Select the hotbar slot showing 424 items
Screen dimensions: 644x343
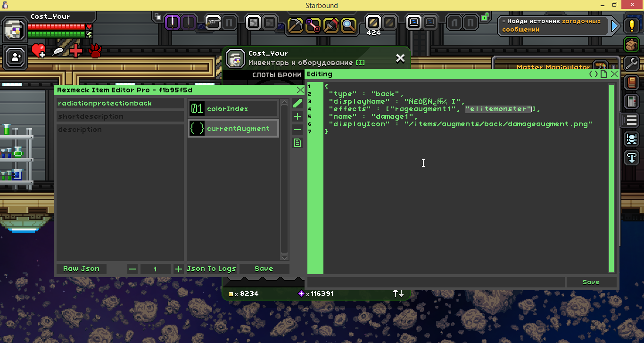click(373, 23)
